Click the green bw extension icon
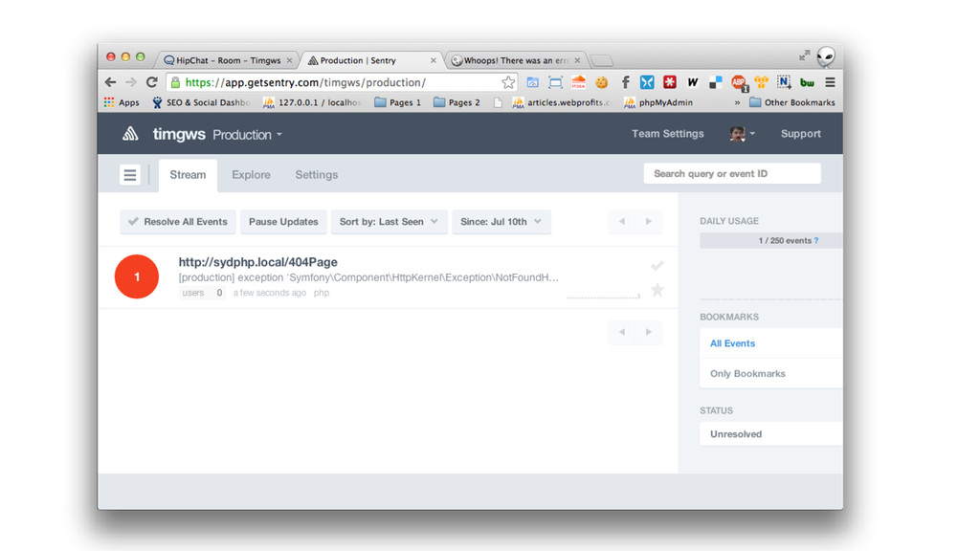 coord(807,82)
